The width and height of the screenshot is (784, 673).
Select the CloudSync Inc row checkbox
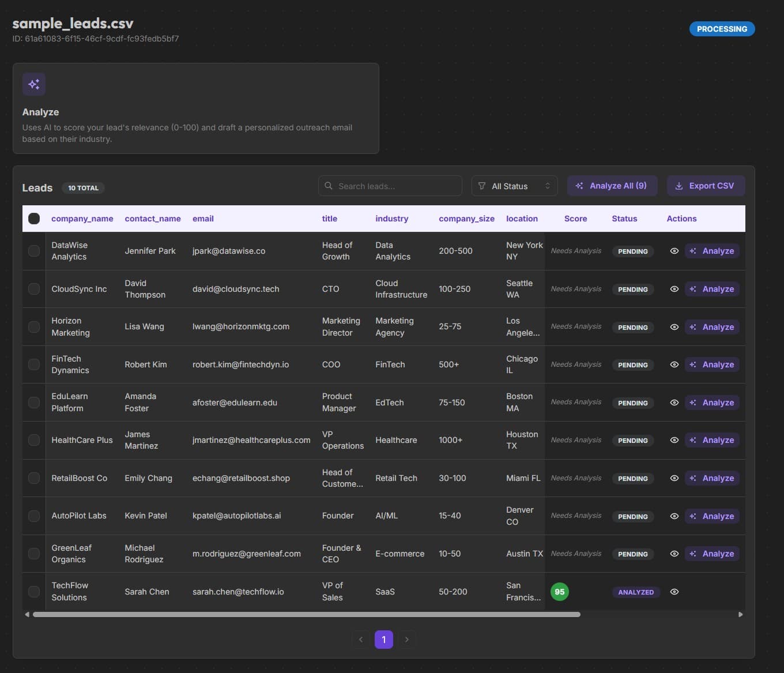click(34, 289)
